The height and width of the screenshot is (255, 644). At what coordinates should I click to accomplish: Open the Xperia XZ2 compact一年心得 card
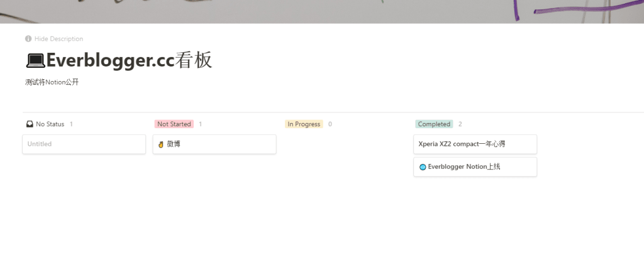click(x=475, y=144)
